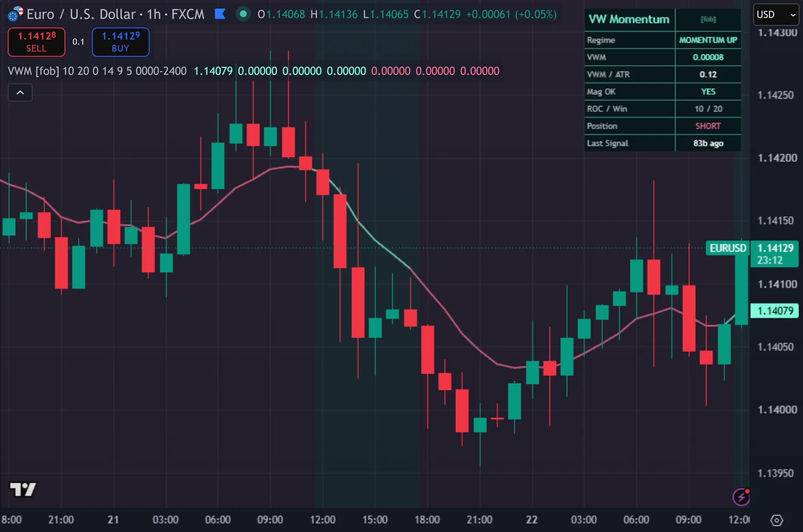The width and height of the screenshot is (803, 532).
Task: Click the 1.14000 price axis label
Action: pyautogui.click(x=777, y=410)
